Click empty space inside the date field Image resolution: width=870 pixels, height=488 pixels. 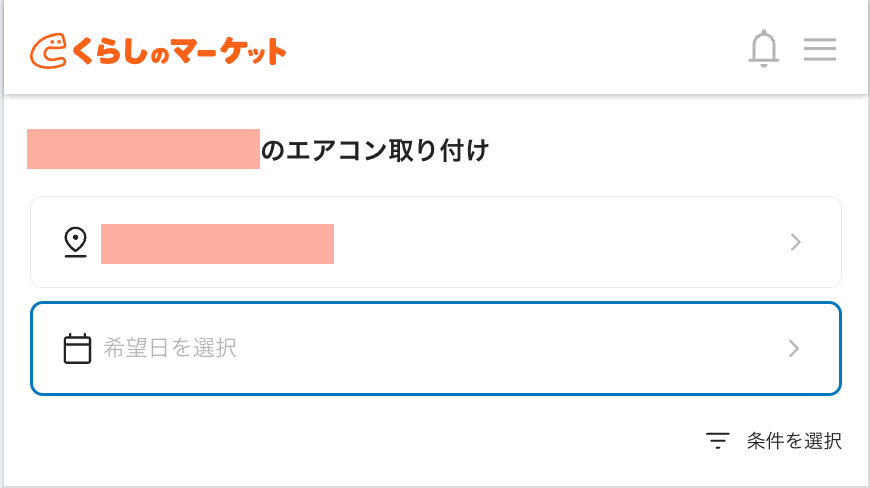[520, 348]
